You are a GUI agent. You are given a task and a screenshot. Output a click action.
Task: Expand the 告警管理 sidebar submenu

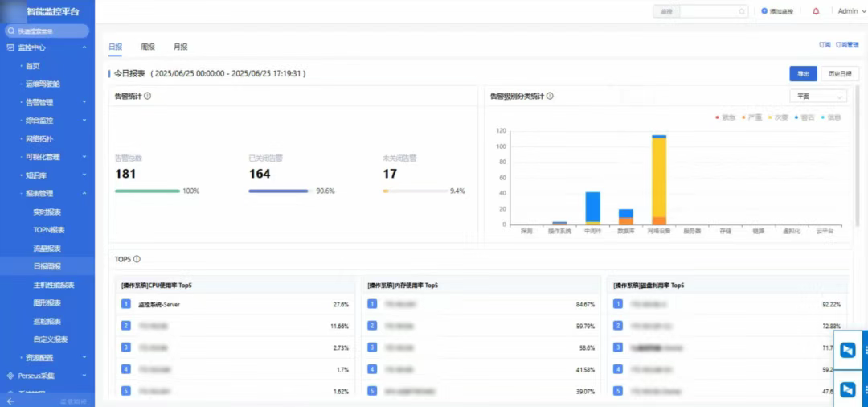coord(84,102)
